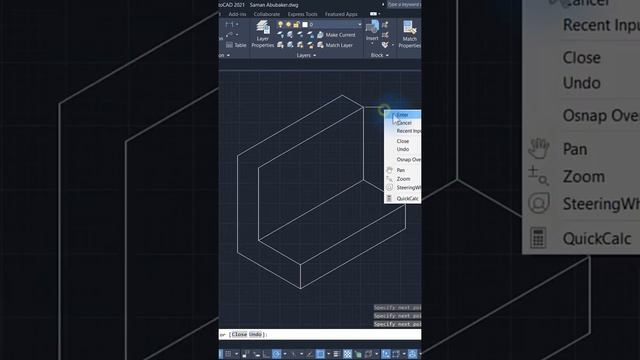The width and height of the screenshot is (640, 360).
Task: Open the layer name dropdown list
Action: coord(359,24)
